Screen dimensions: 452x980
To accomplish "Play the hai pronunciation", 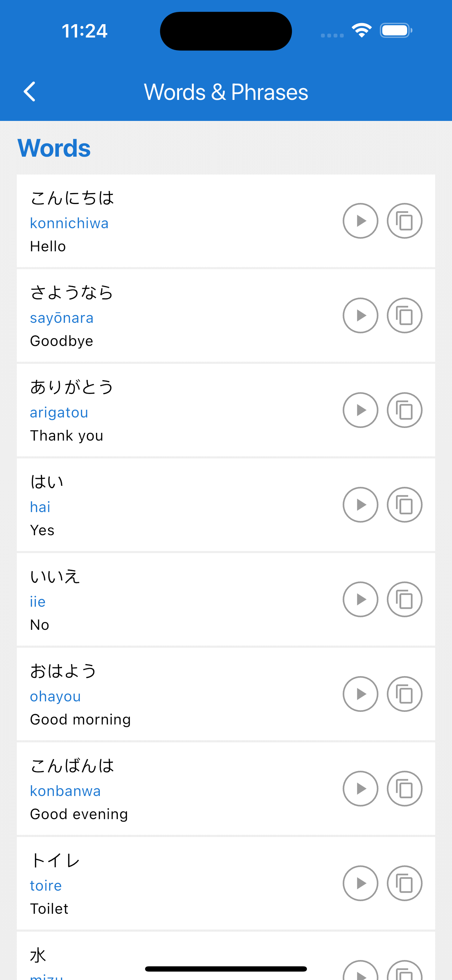I will click(x=360, y=505).
